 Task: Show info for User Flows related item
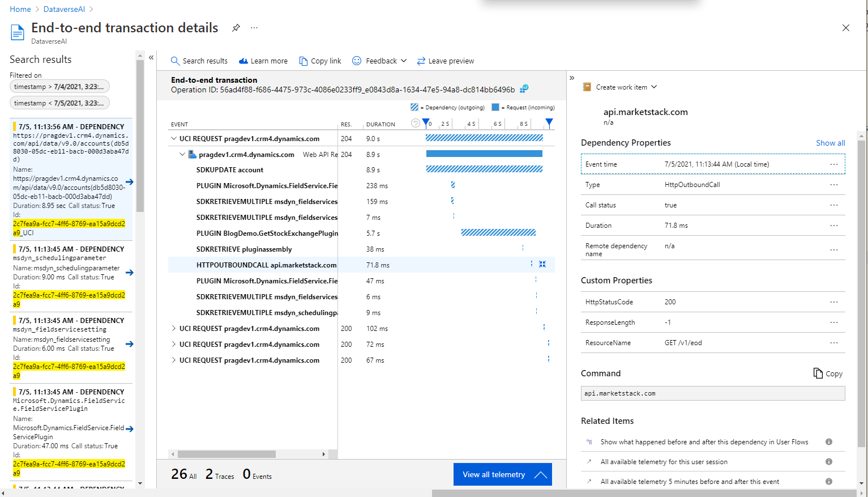click(x=829, y=442)
